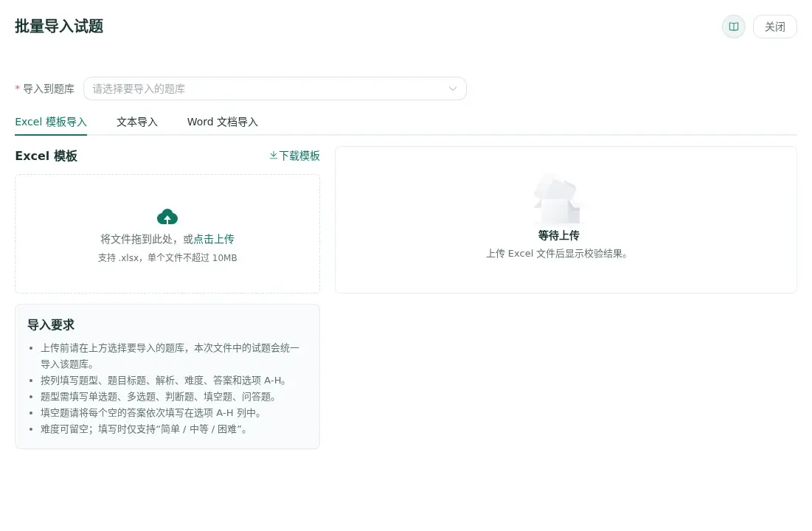This screenshot has width=812, height=531.
Task: Download the Excel template via 下载模板
Action: point(295,156)
